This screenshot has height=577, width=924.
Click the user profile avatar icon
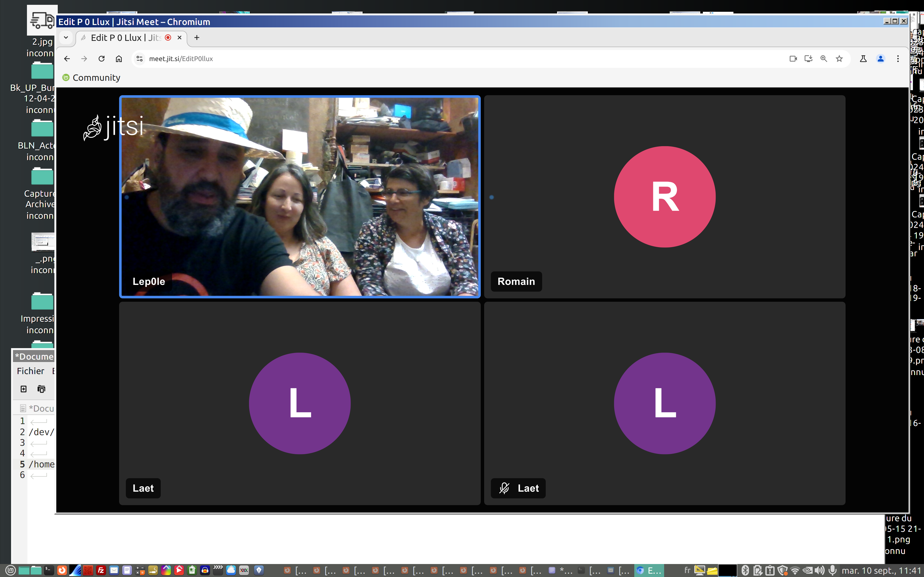click(x=880, y=59)
